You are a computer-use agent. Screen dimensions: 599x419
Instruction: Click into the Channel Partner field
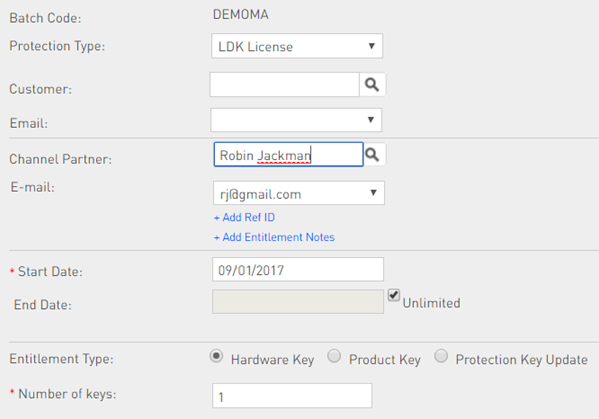click(288, 155)
